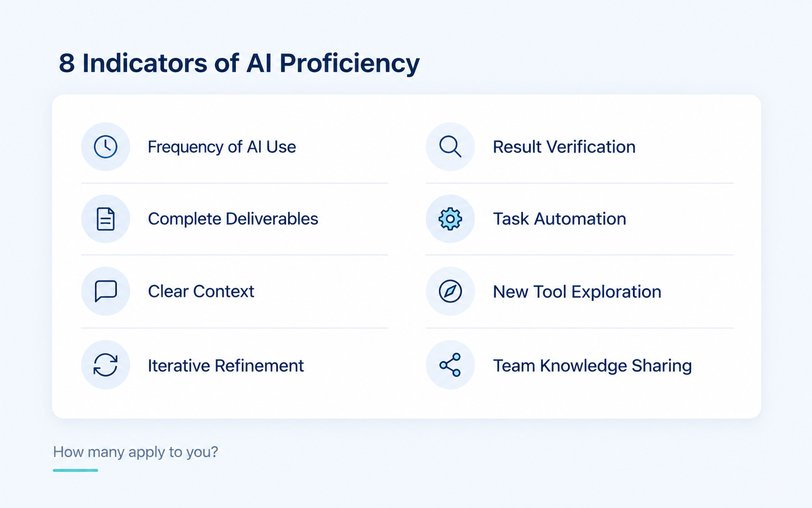Viewport: 812px width, 508px height.
Task: Select the New Tool Exploration label
Action: tap(577, 292)
